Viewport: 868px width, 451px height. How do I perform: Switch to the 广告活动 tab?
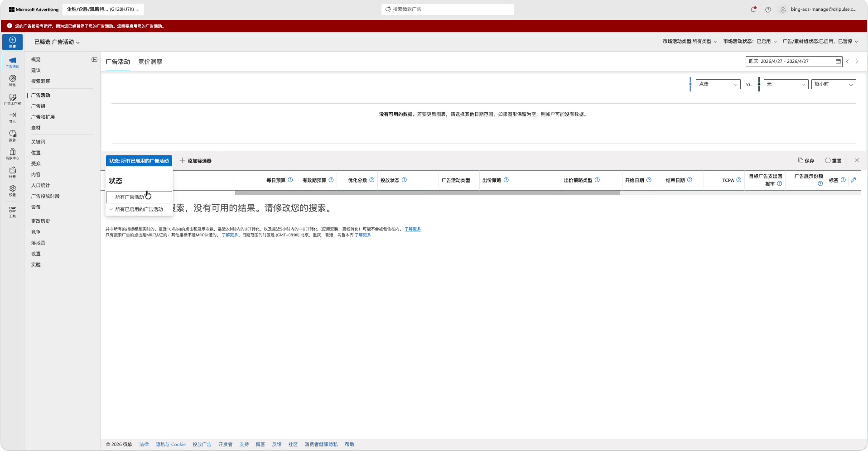(x=118, y=62)
